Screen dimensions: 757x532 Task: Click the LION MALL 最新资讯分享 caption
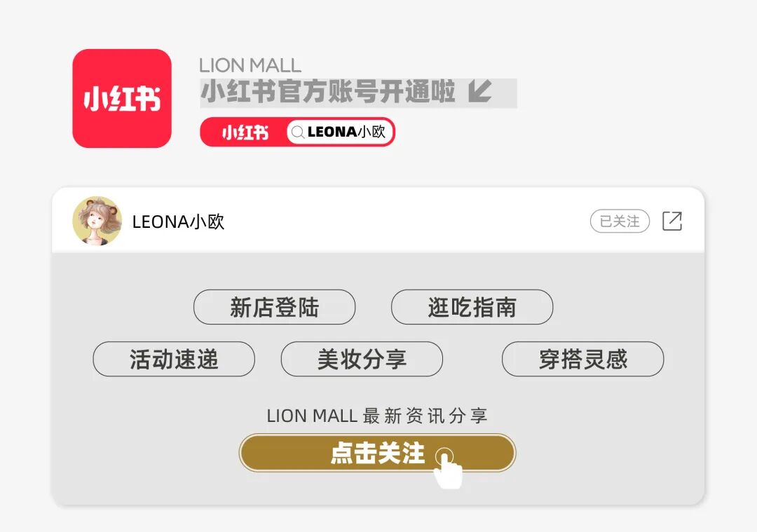coord(377,416)
